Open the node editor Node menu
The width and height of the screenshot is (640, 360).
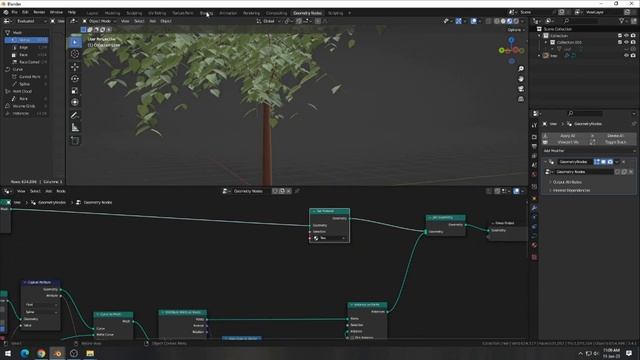61,191
